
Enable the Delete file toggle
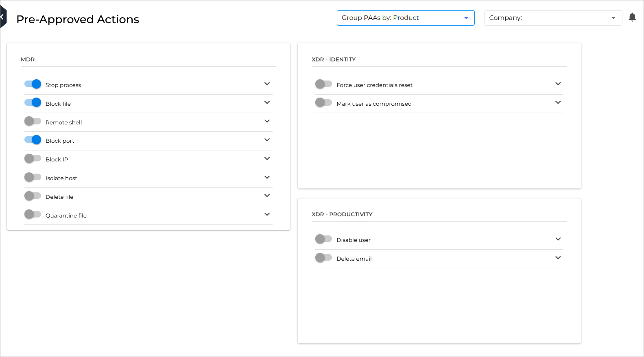point(33,196)
